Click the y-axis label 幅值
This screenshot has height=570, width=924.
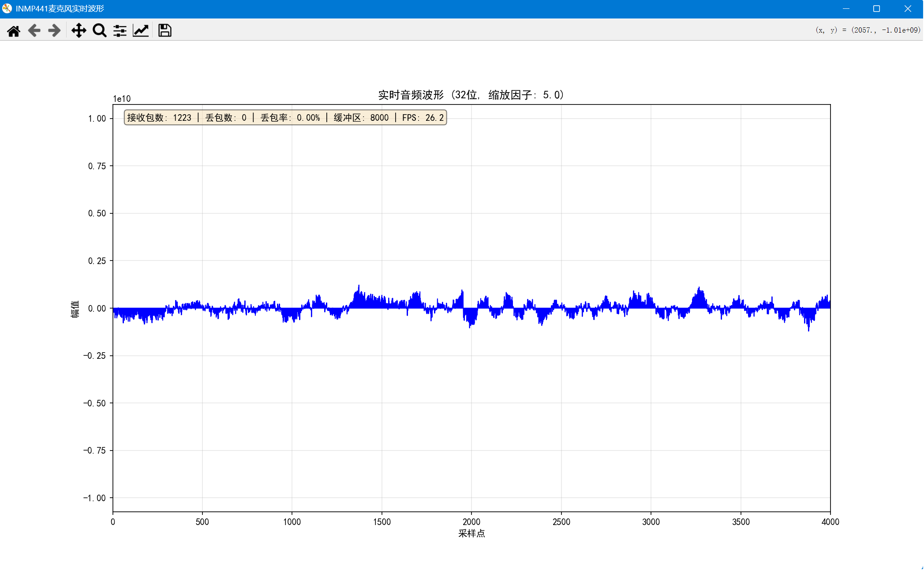click(x=75, y=309)
